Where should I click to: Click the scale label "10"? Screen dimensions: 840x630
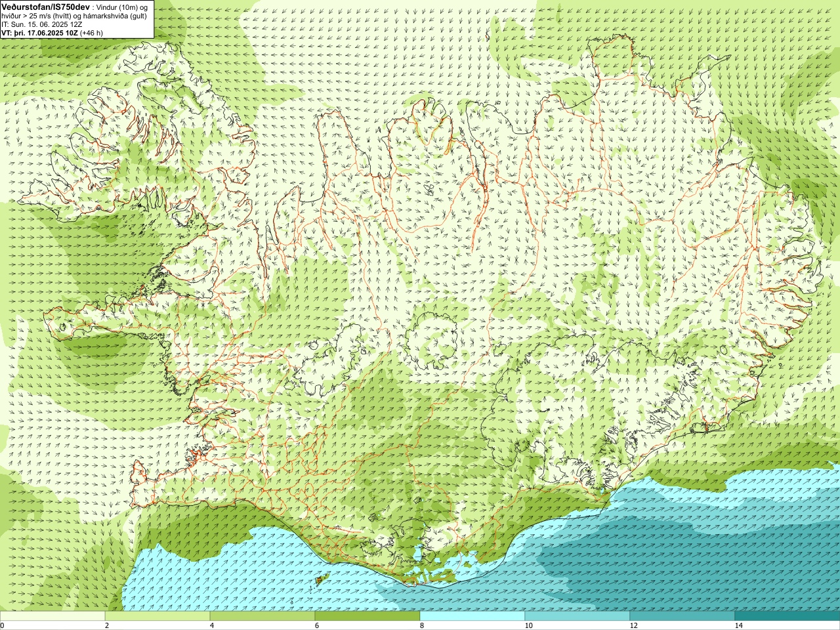pos(528,625)
